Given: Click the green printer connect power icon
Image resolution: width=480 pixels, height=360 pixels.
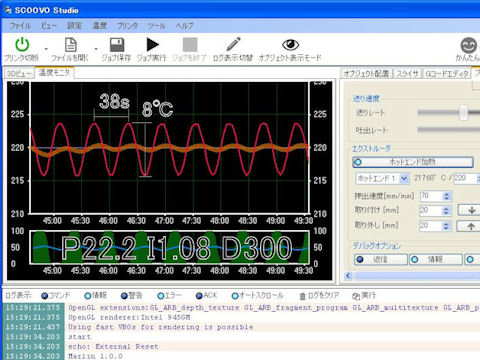Looking at the screenshot, I should click(22, 44).
